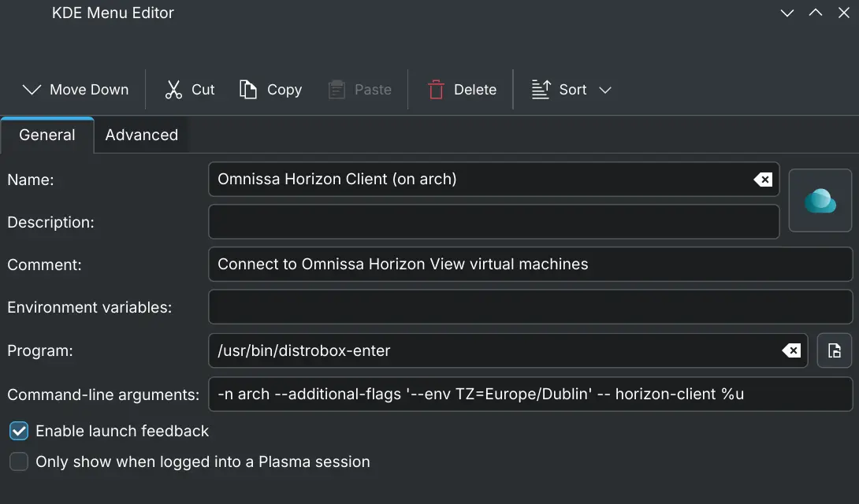Toggle the launch feedback checkbox off
This screenshot has width=859, height=504.
(x=18, y=431)
